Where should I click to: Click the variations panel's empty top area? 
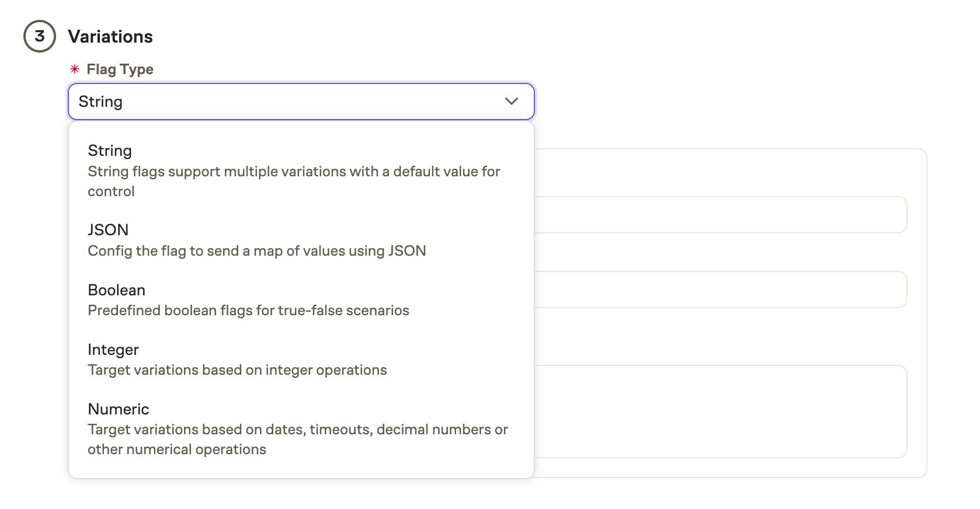coord(730,172)
